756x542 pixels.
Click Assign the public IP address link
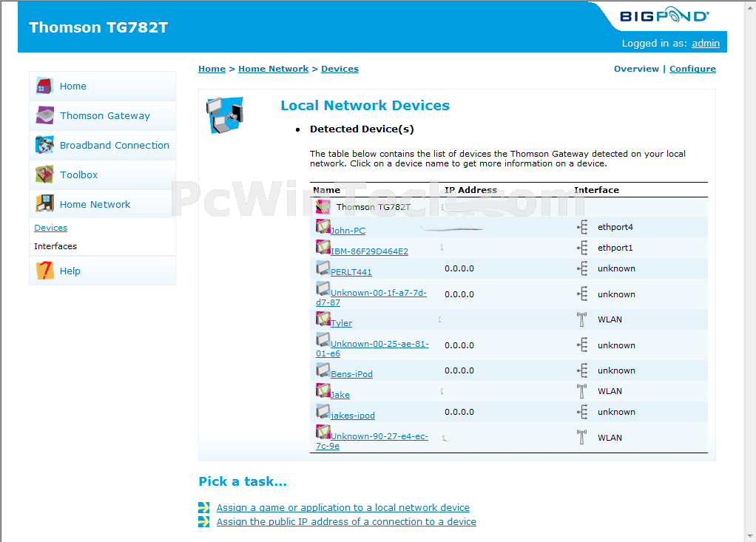[x=346, y=522]
